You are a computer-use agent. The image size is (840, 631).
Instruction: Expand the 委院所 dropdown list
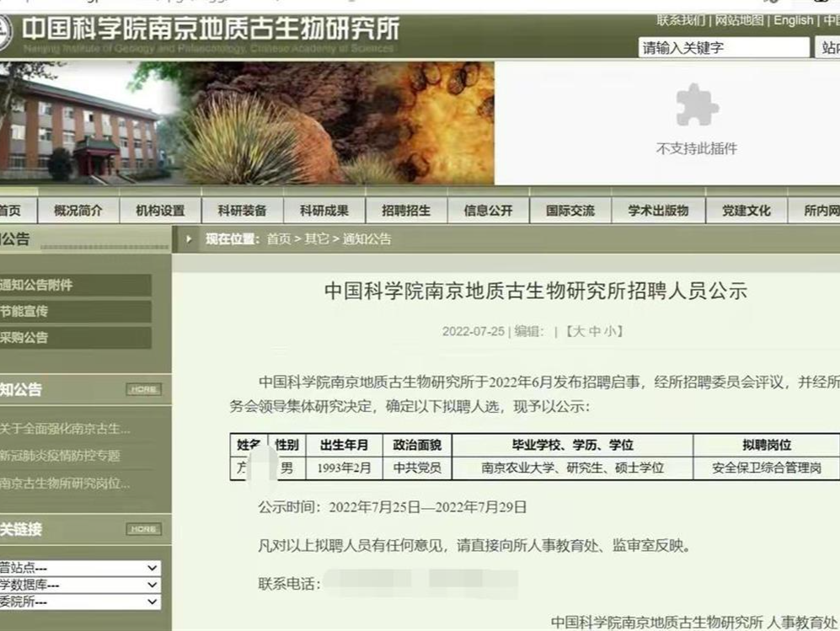point(80,602)
